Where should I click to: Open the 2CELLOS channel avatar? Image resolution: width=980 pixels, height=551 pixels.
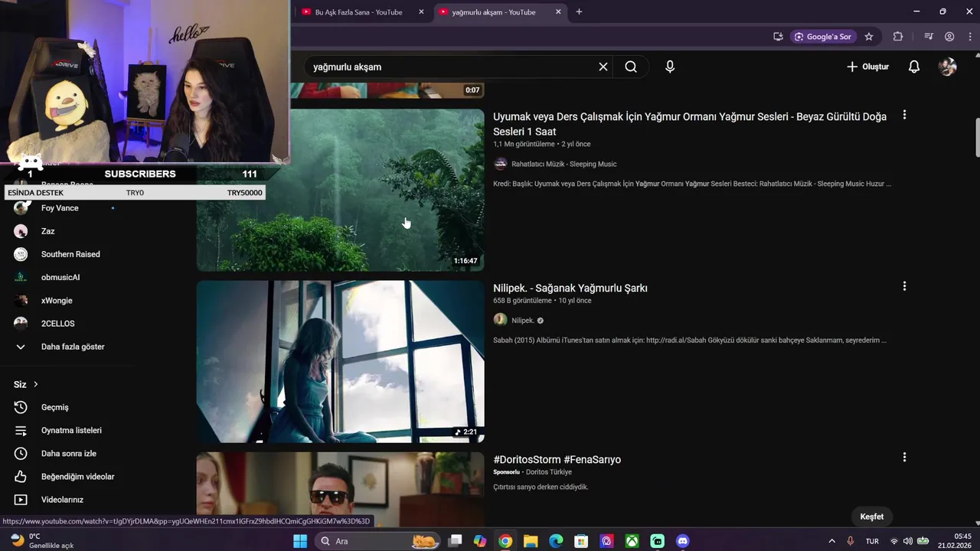[21, 323]
